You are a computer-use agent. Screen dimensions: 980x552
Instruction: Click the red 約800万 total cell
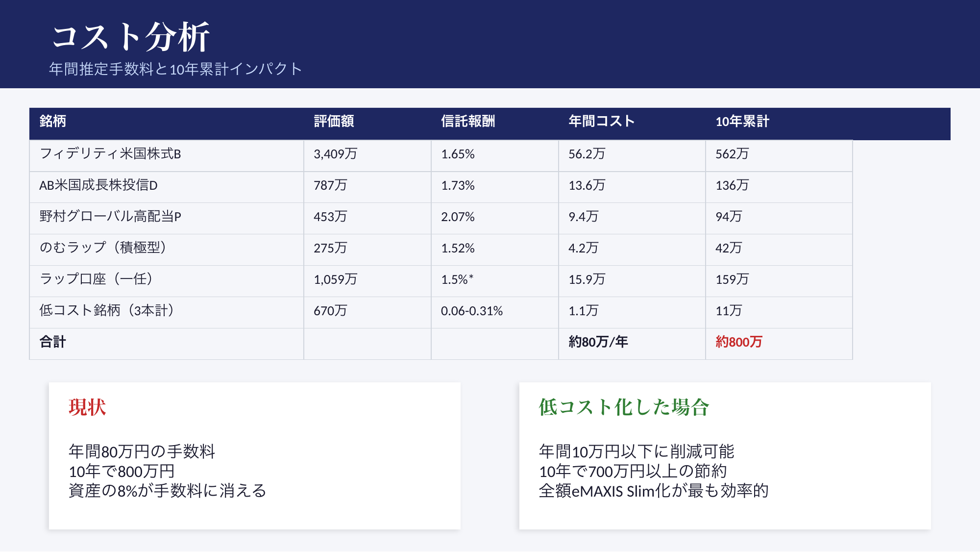tap(738, 342)
